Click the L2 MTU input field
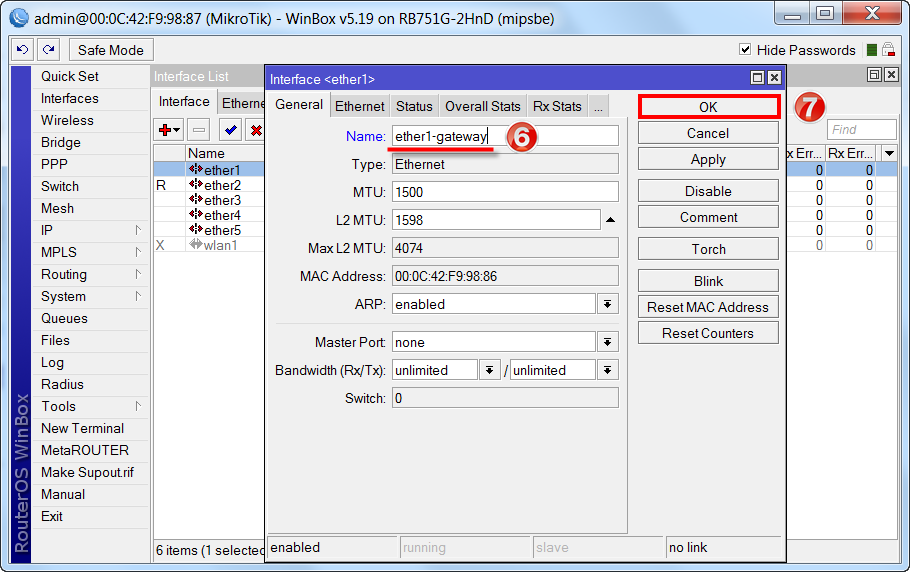The width and height of the screenshot is (910, 572). (496, 220)
